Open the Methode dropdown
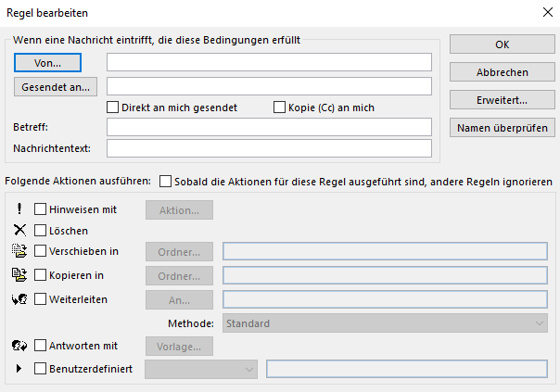The image size is (560, 392). [385, 323]
